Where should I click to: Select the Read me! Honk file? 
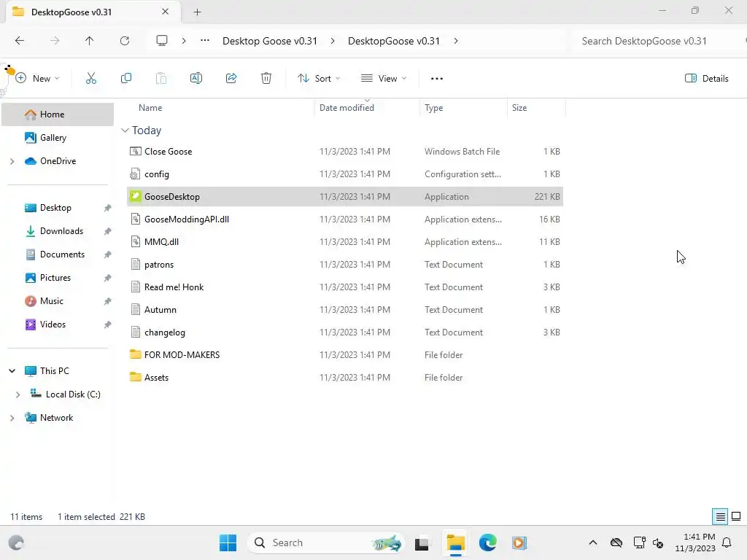click(345, 287)
